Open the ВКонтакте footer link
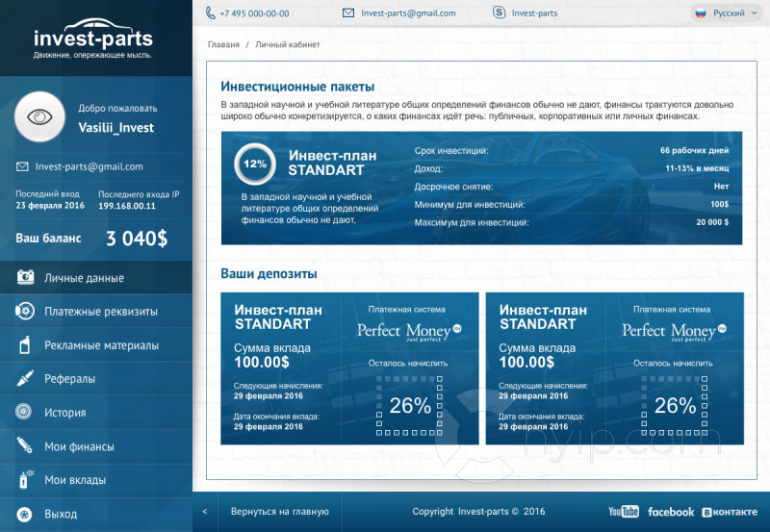Viewport: 770px width, 532px height. (x=730, y=512)
